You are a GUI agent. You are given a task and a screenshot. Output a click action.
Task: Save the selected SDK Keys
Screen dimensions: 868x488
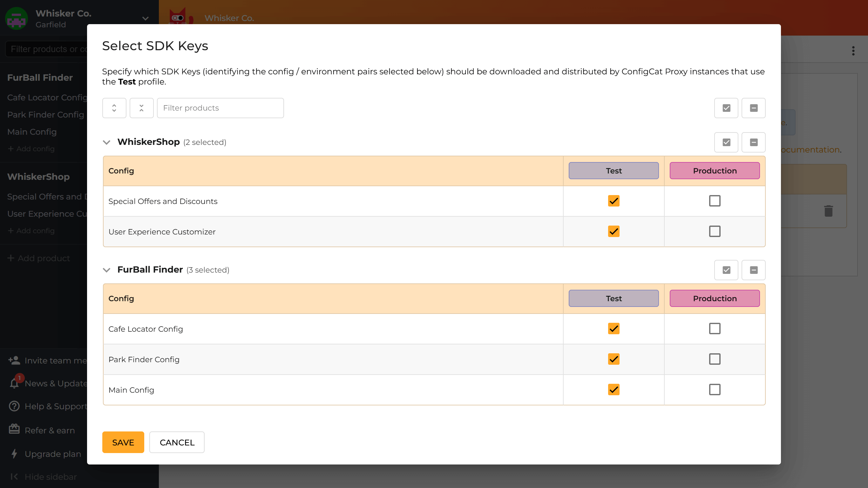point(123,442)
